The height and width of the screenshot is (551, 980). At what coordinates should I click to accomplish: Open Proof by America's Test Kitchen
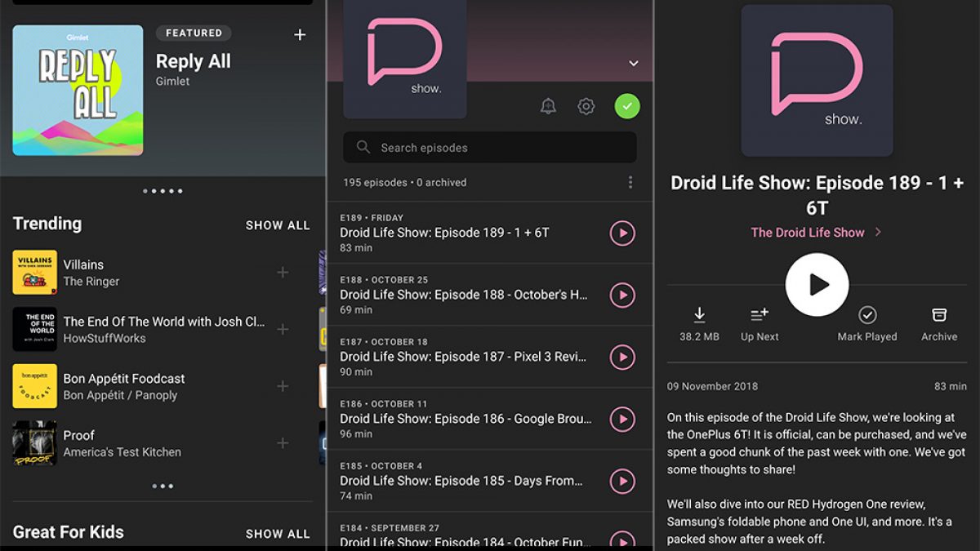coord(122,443)
